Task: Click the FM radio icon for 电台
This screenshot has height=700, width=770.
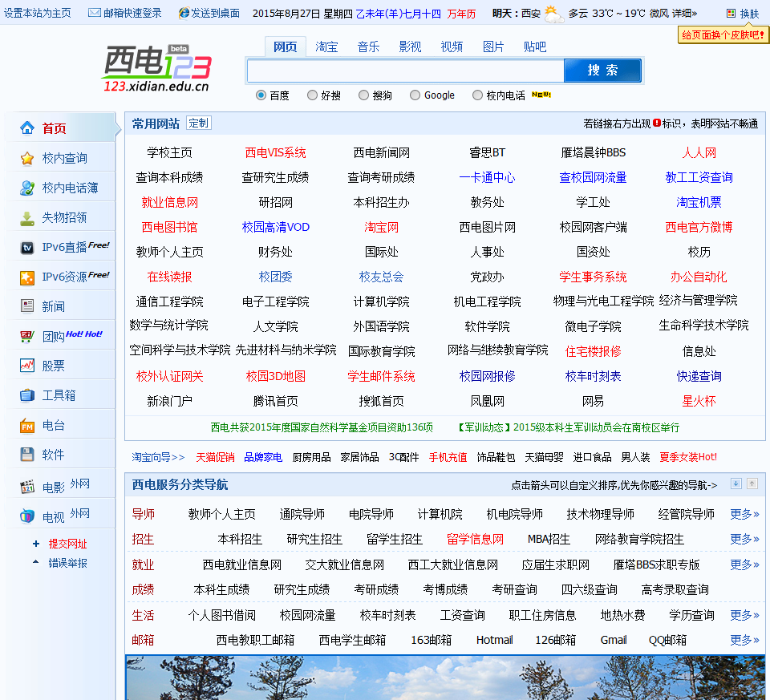Action: 27,426
